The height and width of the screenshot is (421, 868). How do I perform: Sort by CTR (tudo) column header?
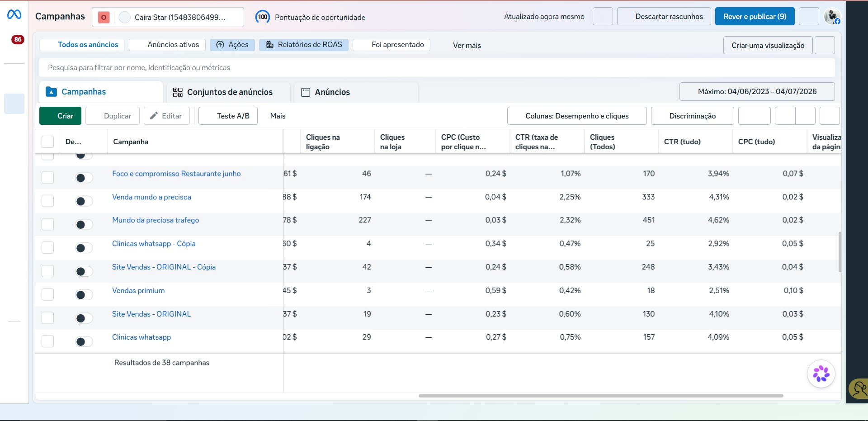coord(695,142)
